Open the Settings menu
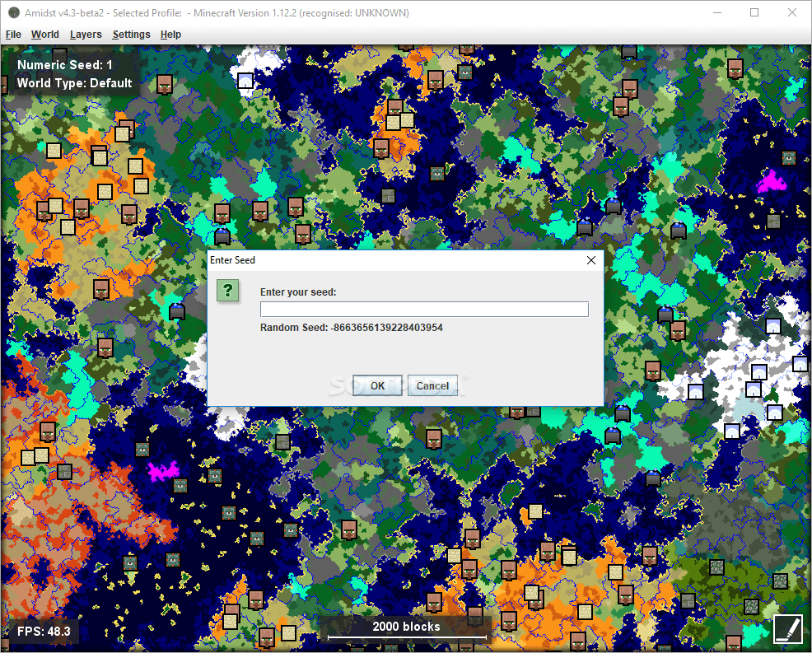 (x=131, y=35)
